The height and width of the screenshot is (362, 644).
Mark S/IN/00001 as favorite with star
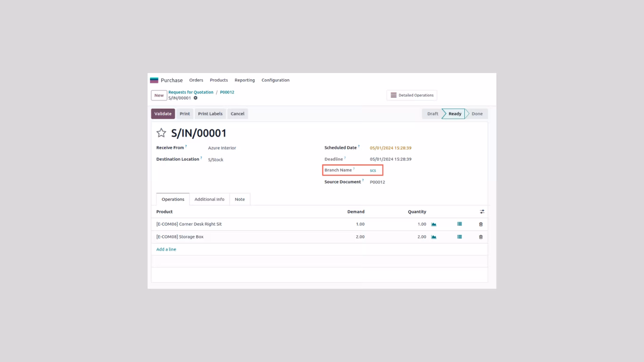click(x=161, y=133)
